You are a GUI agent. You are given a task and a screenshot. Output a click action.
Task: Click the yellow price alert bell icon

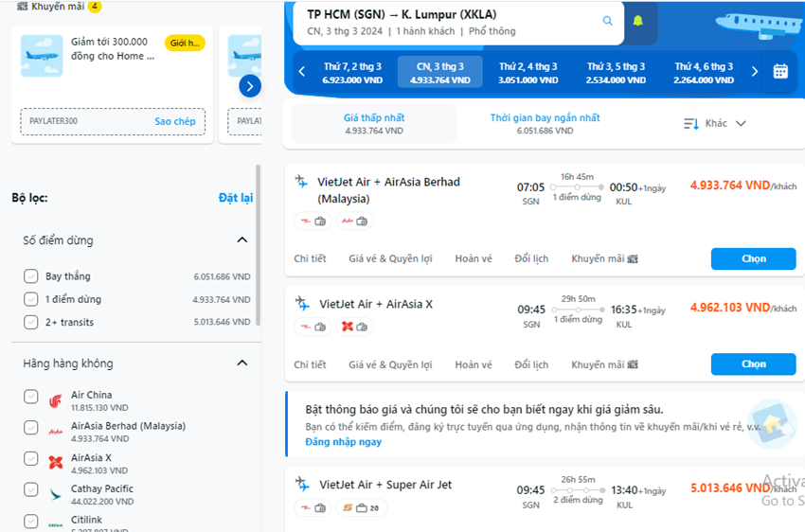[637, 21]
